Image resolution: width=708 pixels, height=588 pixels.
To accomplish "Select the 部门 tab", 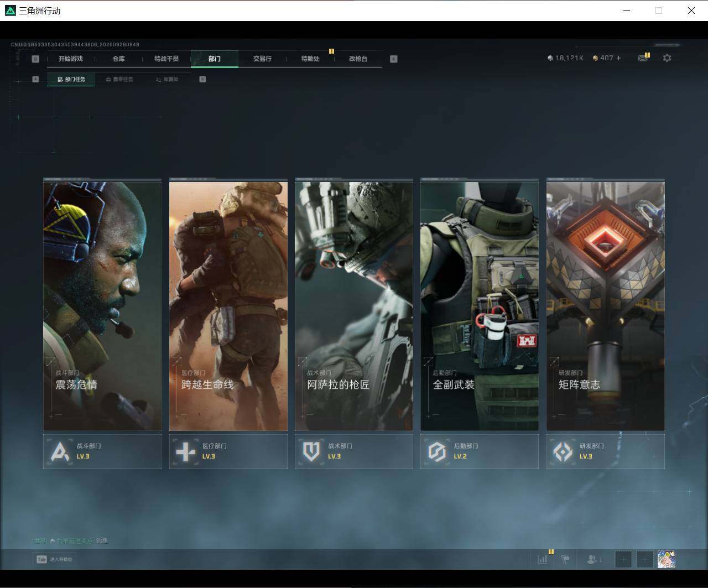I will [x=215, y=59].
